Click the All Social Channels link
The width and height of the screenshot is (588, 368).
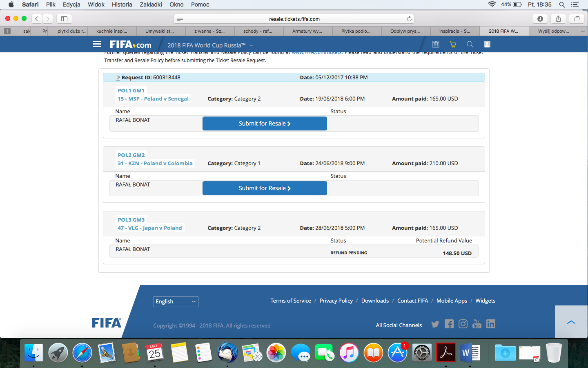[399, 325]
